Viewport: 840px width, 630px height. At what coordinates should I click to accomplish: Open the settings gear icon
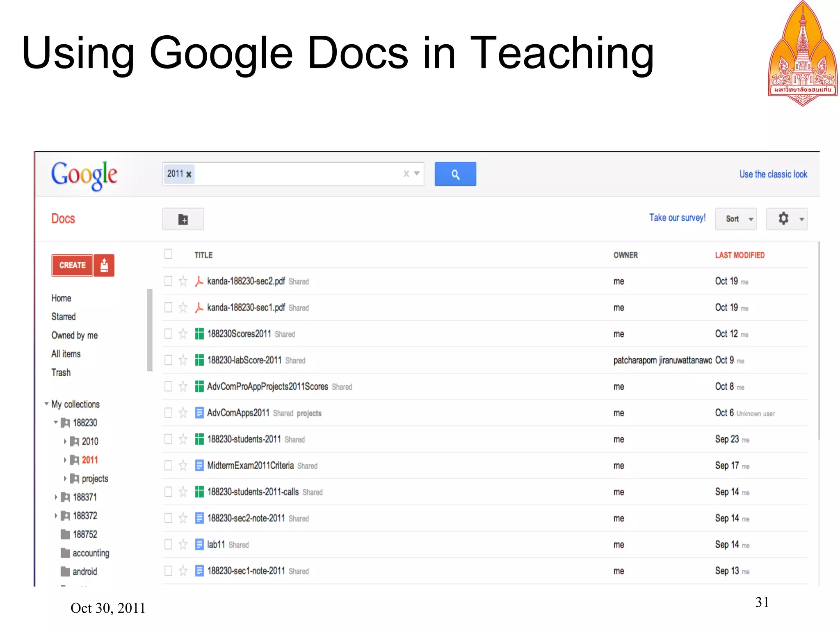[x=783, y=219]
